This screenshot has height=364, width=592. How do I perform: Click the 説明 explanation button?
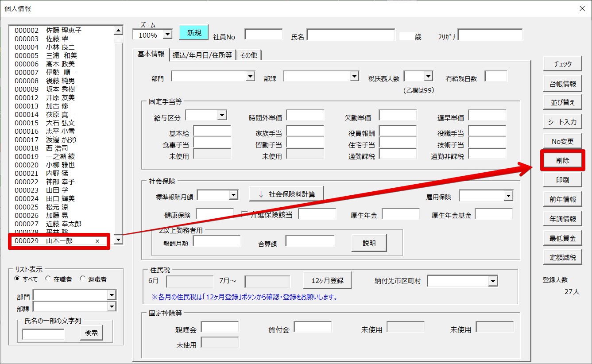point(369,243)
